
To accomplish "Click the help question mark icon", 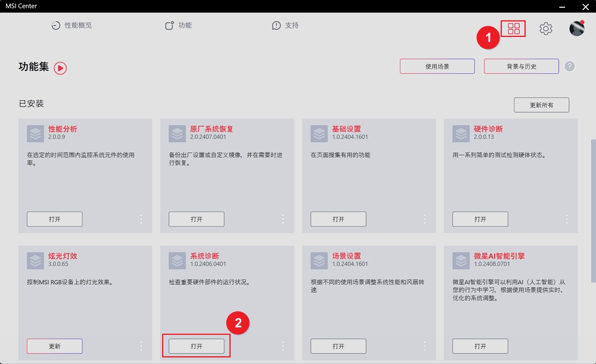I will point(569,66).
